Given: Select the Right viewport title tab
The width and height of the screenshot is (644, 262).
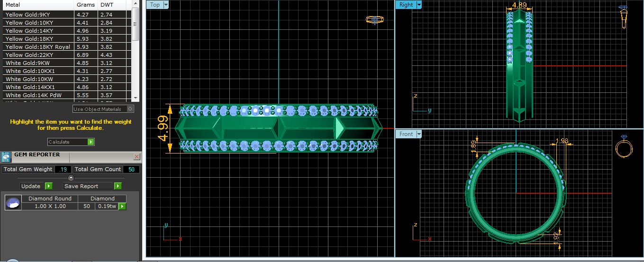Looking at the screenshot, I should (406, 5).
